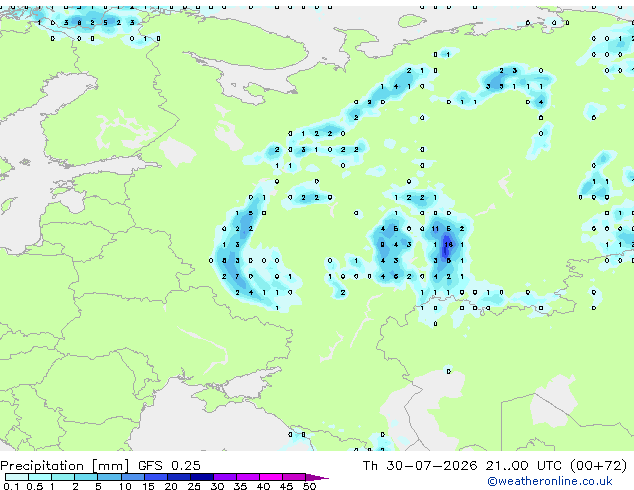Image resolution: width=634 pixels, height=490 pixels.
Task: Click the date 'Th 30-07-2026'
Action: coord(420,466)
